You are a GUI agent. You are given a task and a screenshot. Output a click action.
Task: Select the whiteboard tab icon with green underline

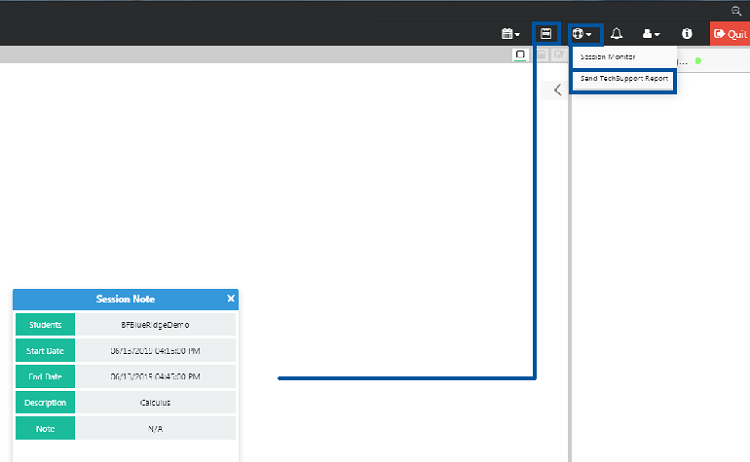(520, 54)
